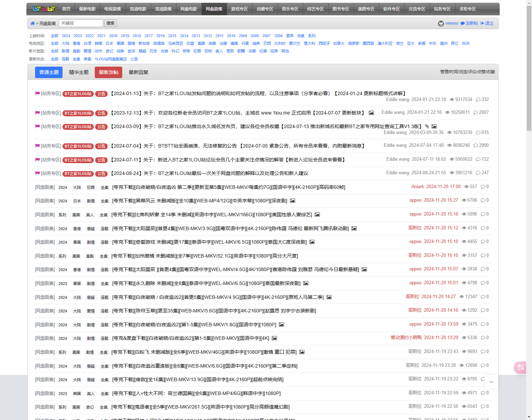Click the image icon after the 永久删除 thread
532x420 pixels.
306,283
